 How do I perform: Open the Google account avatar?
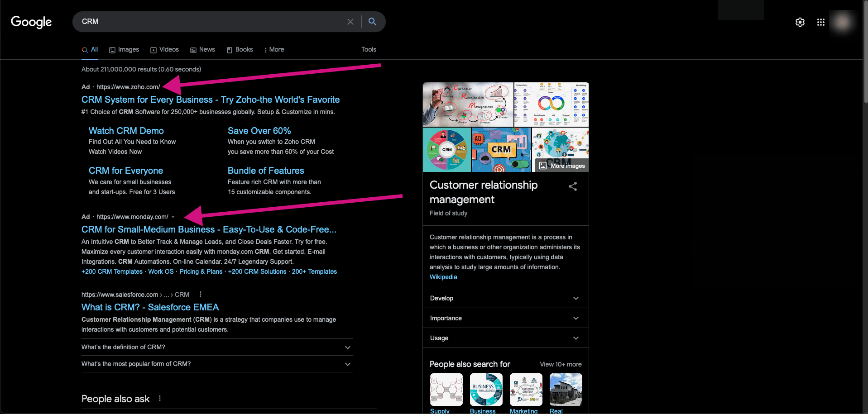(842, 22)
